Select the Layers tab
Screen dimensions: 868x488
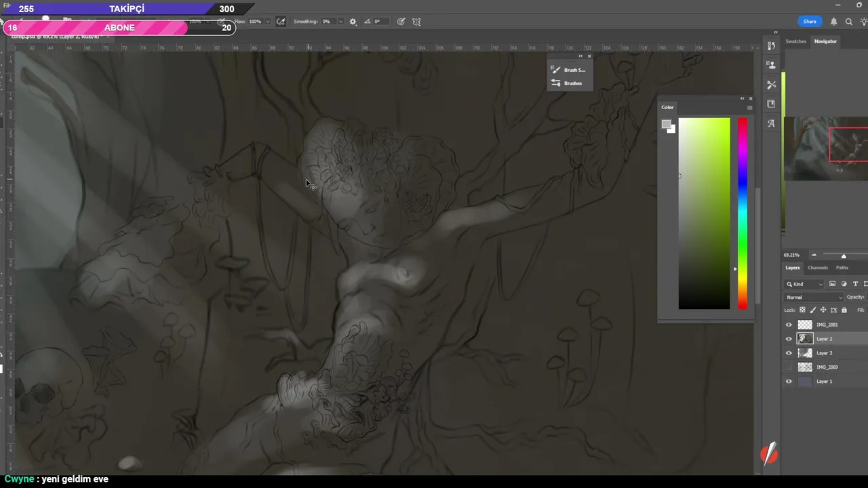[x=793, y=268]
